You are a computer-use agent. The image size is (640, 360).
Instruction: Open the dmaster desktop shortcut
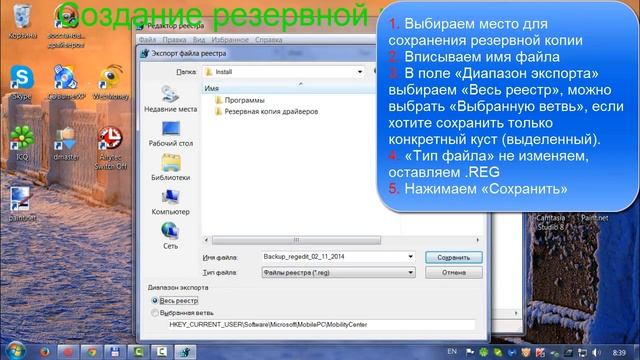pyautogui.click(x=66, y=143)
